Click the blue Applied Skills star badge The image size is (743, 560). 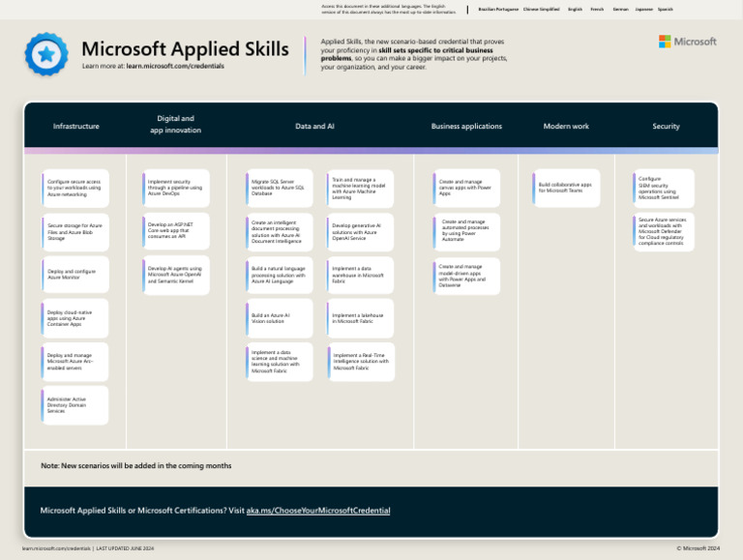pyautogui.click(x=46, y=54)
